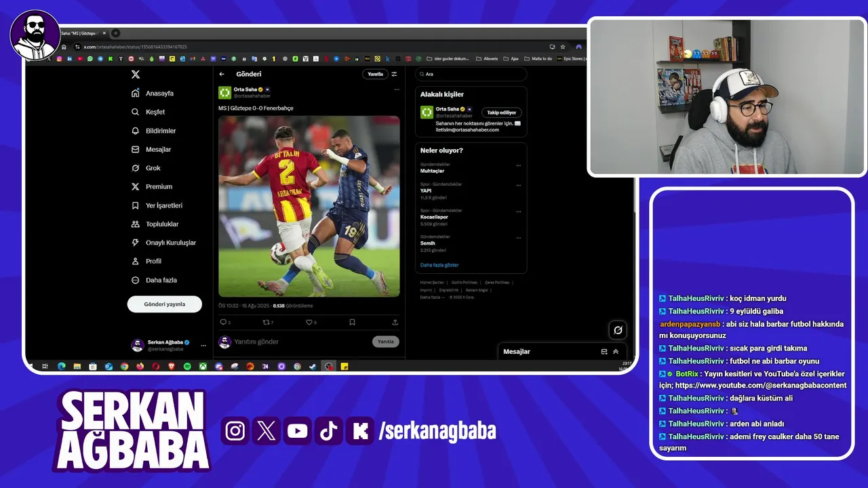Open the Kocaelispor trending topic

[x=434, y=217]
